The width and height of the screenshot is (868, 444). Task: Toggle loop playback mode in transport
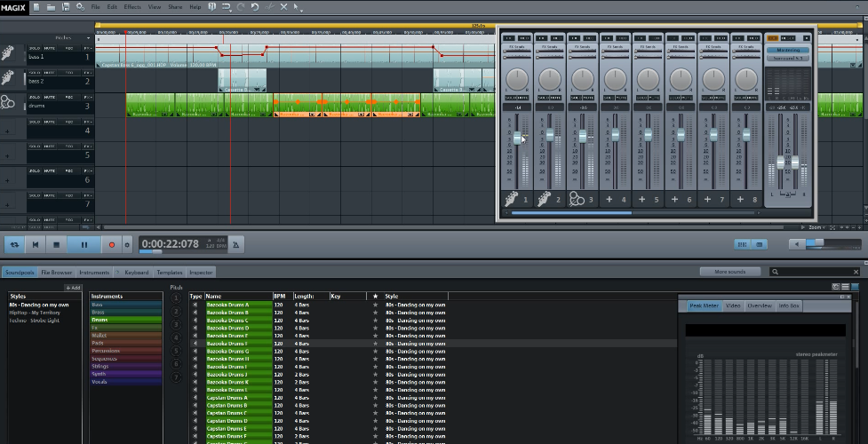[x=14, y=243]
